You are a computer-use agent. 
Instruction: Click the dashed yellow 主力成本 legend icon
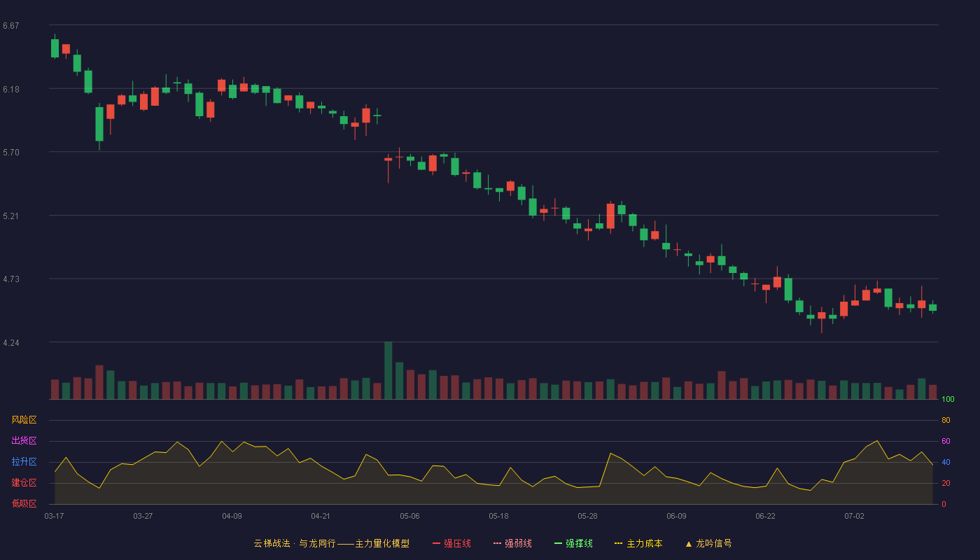(x=619, y=543)
